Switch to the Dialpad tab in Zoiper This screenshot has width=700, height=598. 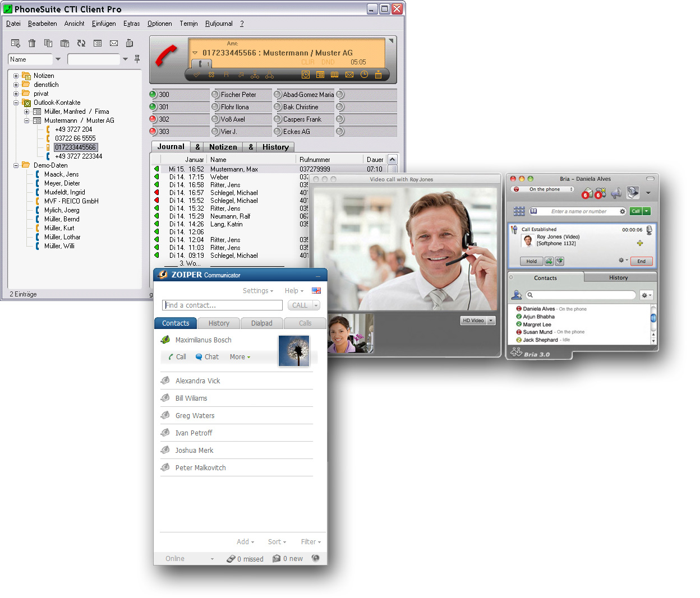coord(262,323)
